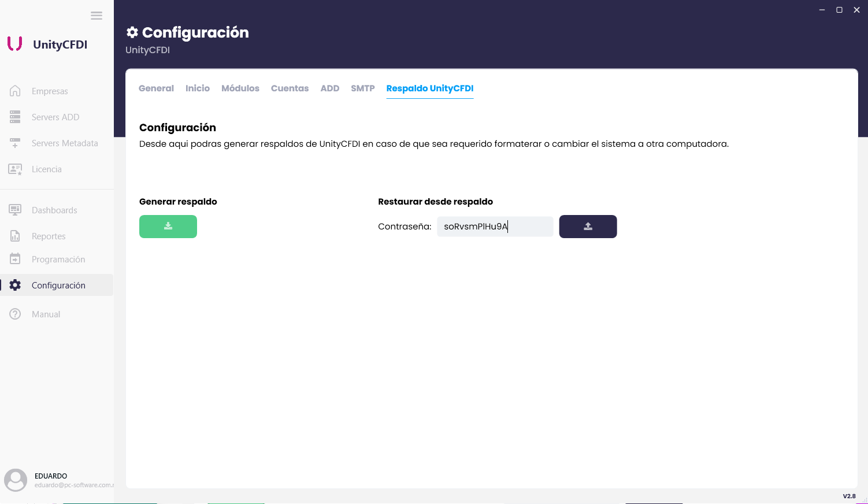
Task: Go to Manual in sidebar
Action: pyautogui.click(x=46, y=314)
